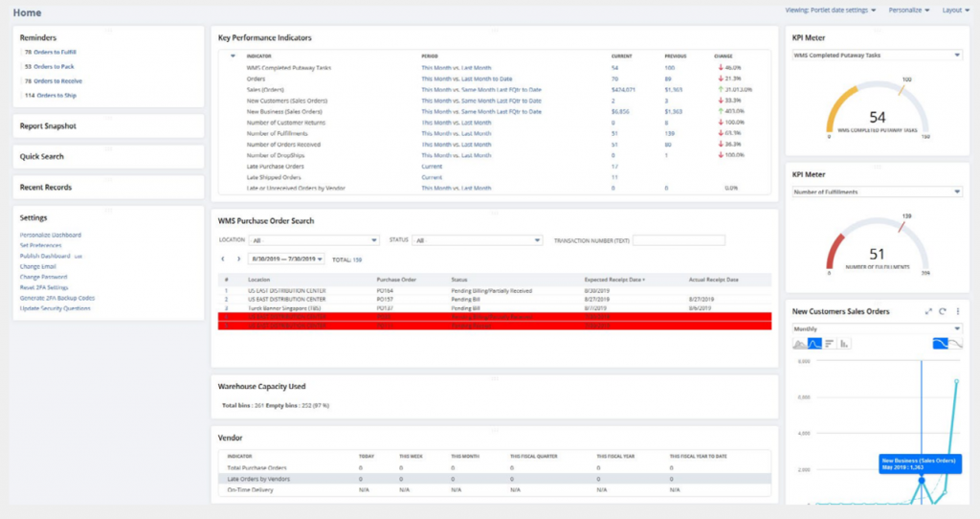Screen dimensions: 980x519
Task: Click Set Preferences link
Action: (40, 246)
